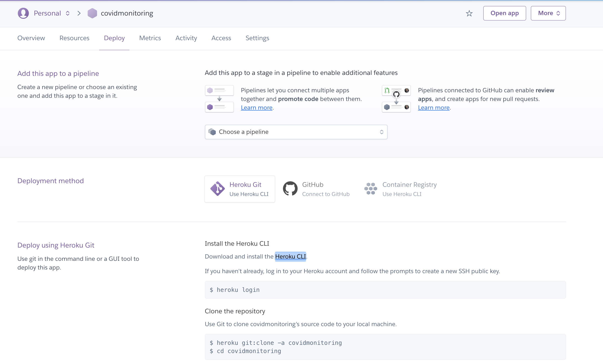This screenshot has width=603, height=364.
Task: Expand the Personal account switcher
Action: point(68,13)
